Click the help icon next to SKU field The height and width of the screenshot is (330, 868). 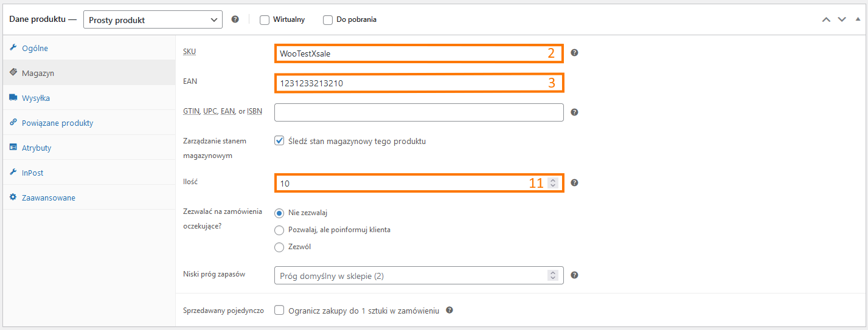(x=574, y=53)
